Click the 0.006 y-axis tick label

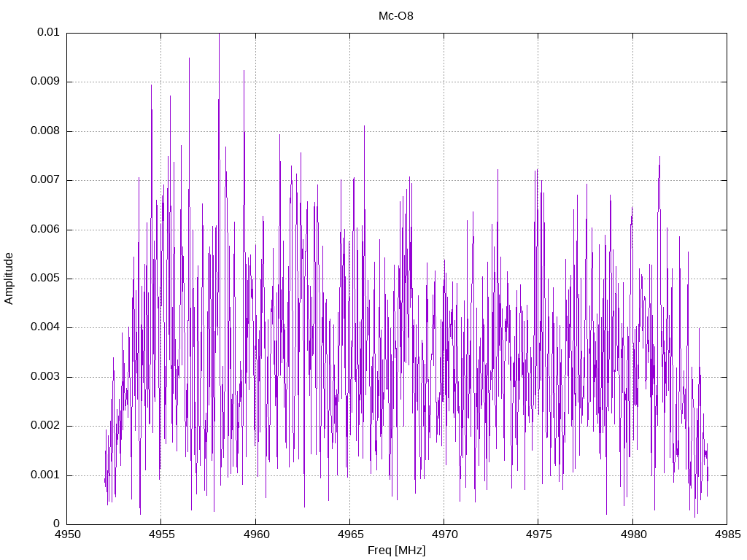pos(45,229)
